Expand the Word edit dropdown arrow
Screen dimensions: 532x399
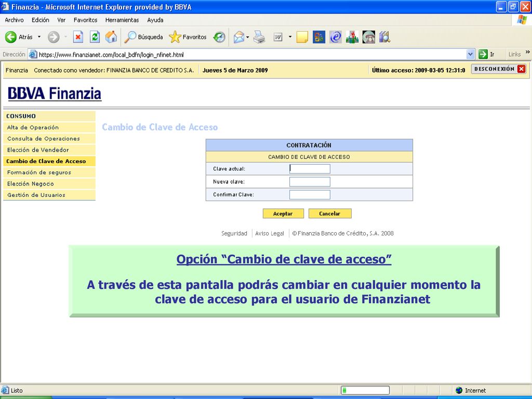(290, 37)
